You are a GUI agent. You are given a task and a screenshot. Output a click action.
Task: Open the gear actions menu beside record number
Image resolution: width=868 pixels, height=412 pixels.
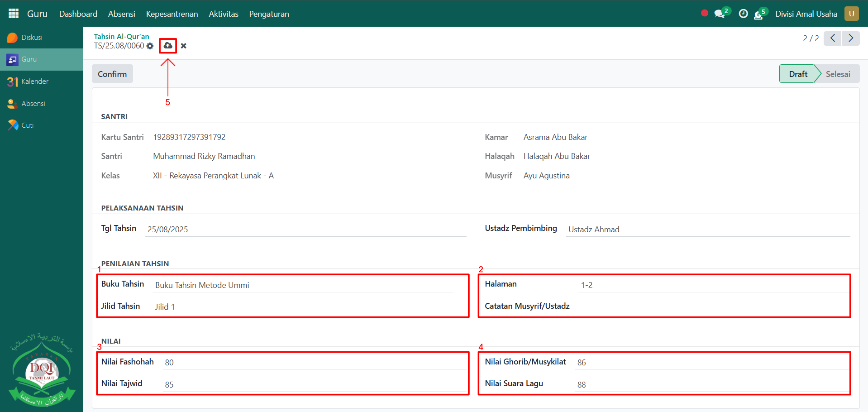150,46
